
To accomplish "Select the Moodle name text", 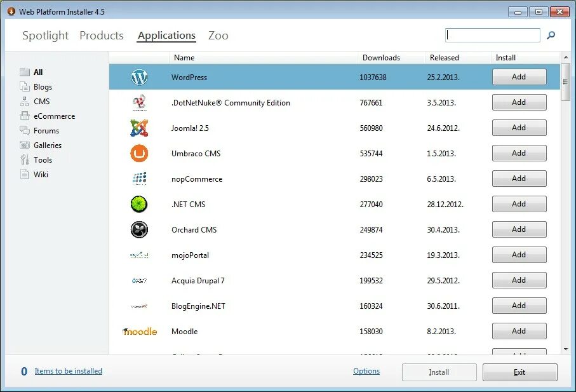I will pos(184,332).
